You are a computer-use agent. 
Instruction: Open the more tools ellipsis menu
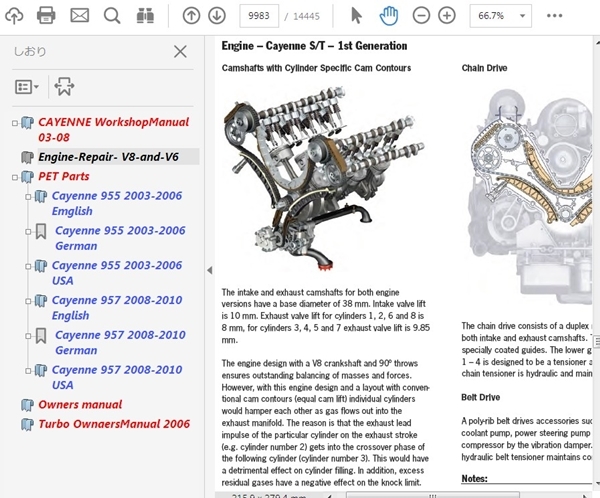tap(554, 16)
